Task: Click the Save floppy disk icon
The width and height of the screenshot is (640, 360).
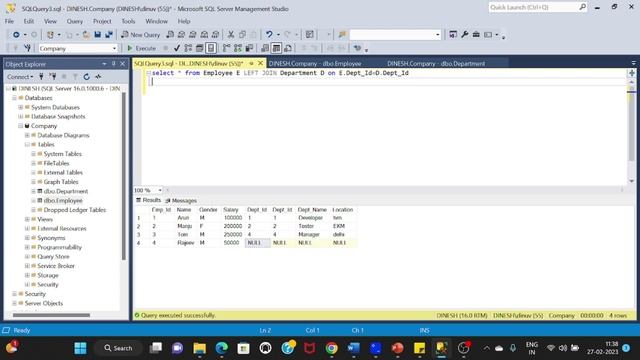Action: [x=98, y=35]
